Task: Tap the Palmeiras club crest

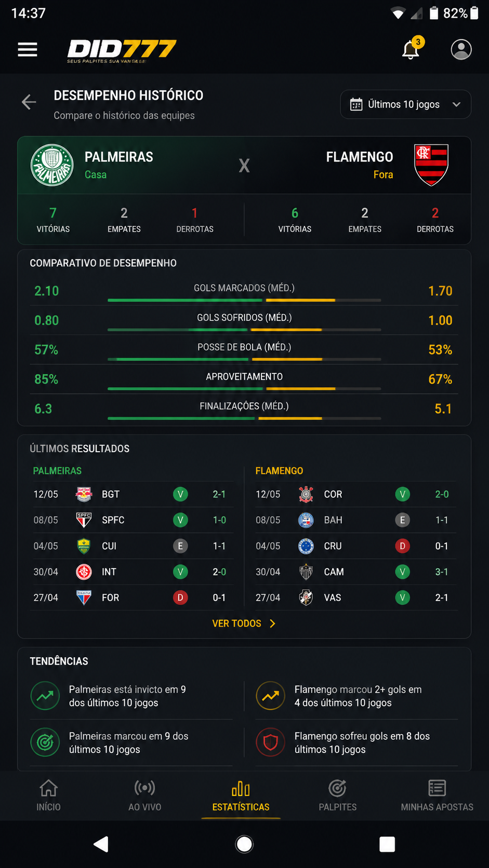Action: (52, 165)
